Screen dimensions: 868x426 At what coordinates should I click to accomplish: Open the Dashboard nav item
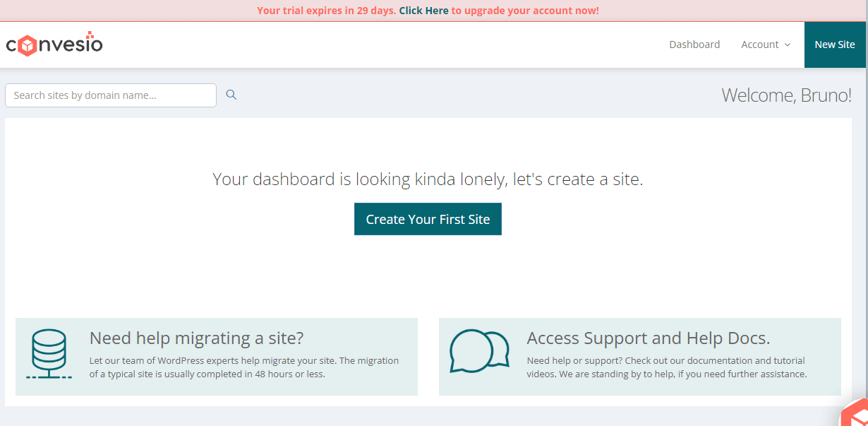pos(694,45)
